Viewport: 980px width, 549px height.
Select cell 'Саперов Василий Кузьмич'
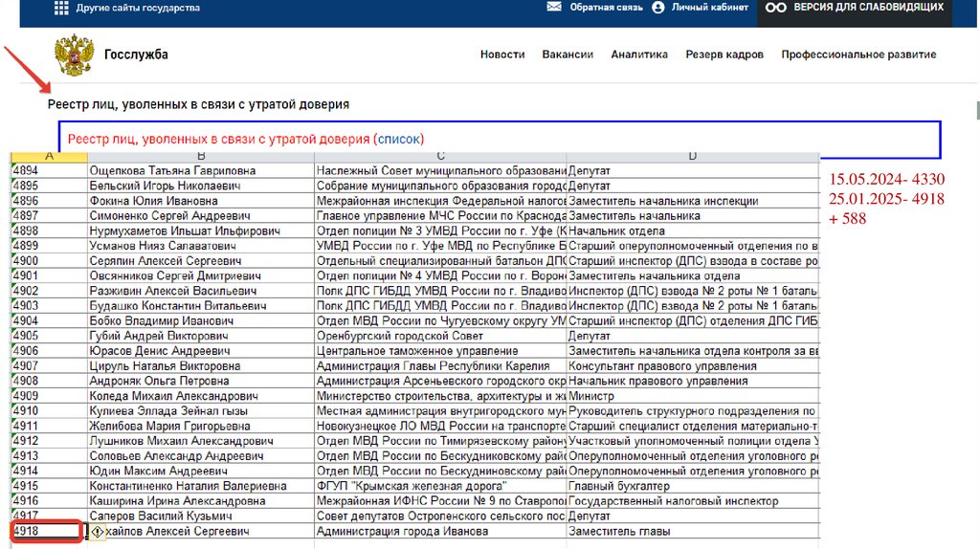coord(201,516)
